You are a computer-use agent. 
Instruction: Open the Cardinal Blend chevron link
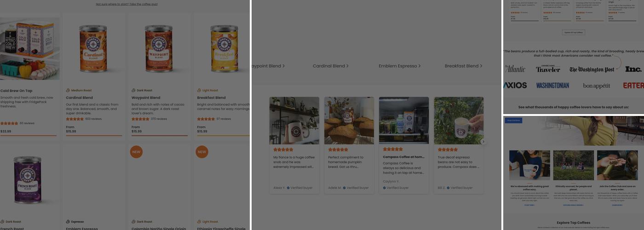pyautogui.click(x=330, y=66)
